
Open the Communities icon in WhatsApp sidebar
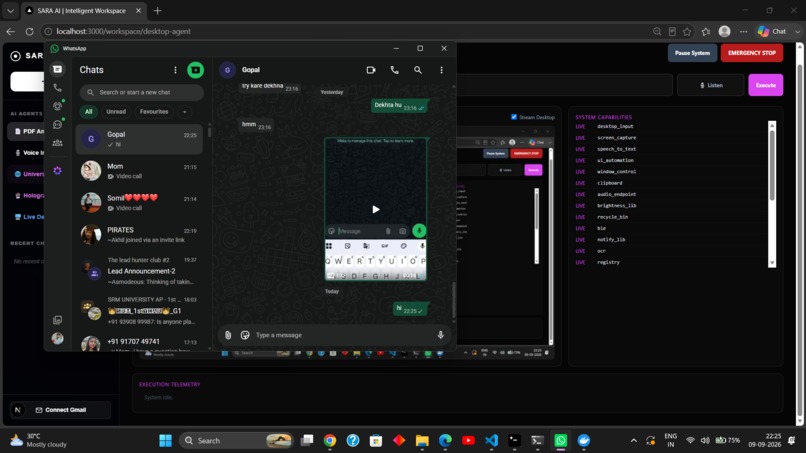click(x=58, y=143)
